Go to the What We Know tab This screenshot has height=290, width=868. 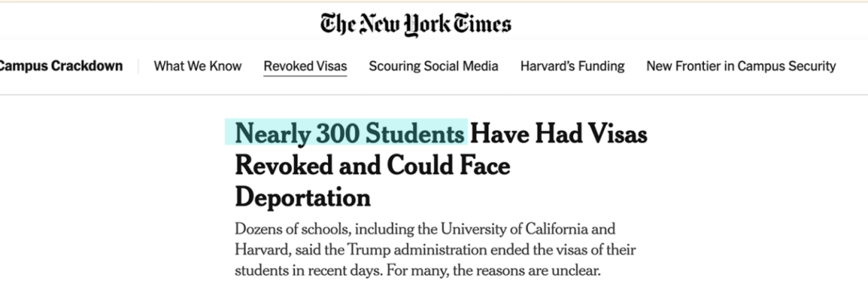pyautogui.click(x=198, y=67)
